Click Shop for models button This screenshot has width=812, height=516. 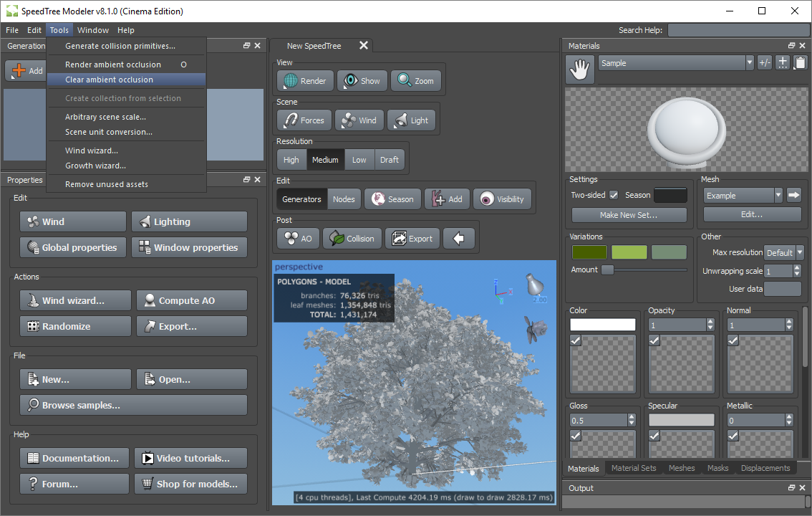point(190,484)
